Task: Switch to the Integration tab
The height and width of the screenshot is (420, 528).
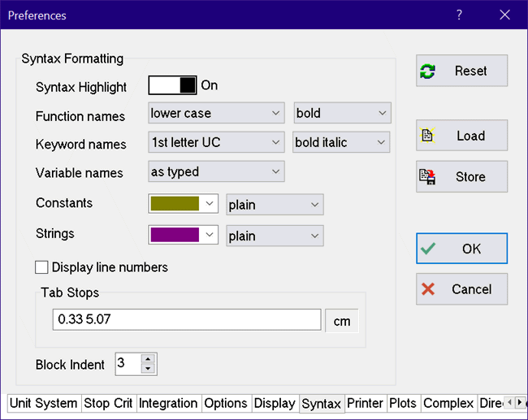Action: [168, 403]
